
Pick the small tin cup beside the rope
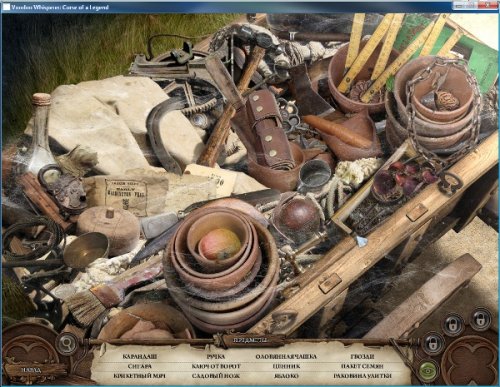point(314,175)
